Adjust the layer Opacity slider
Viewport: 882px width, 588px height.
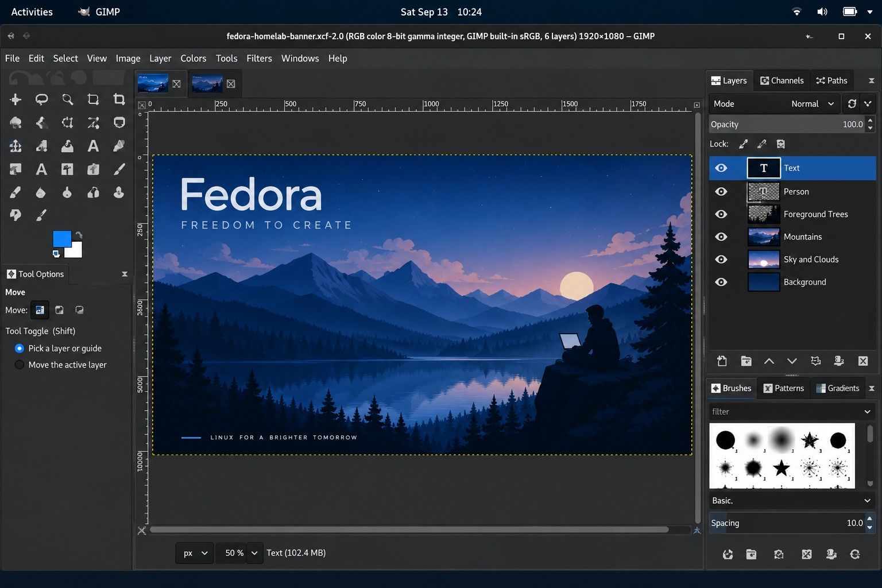coord(787,124)
